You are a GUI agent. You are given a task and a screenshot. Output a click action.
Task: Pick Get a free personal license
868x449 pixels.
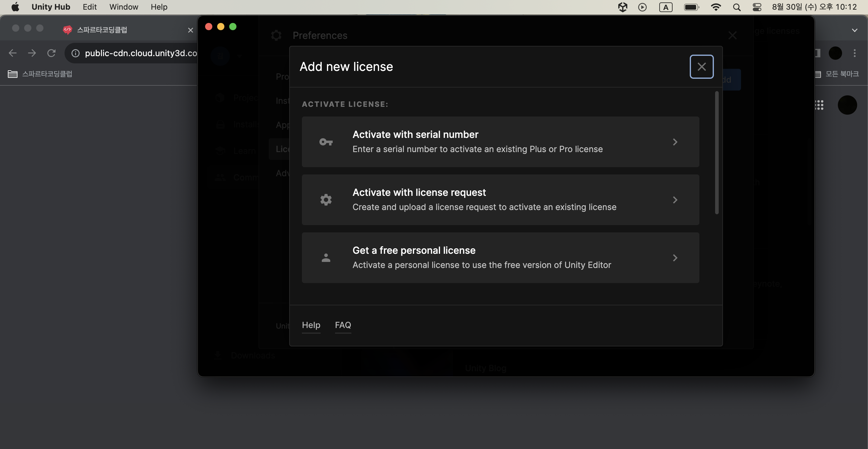(500, 257)
